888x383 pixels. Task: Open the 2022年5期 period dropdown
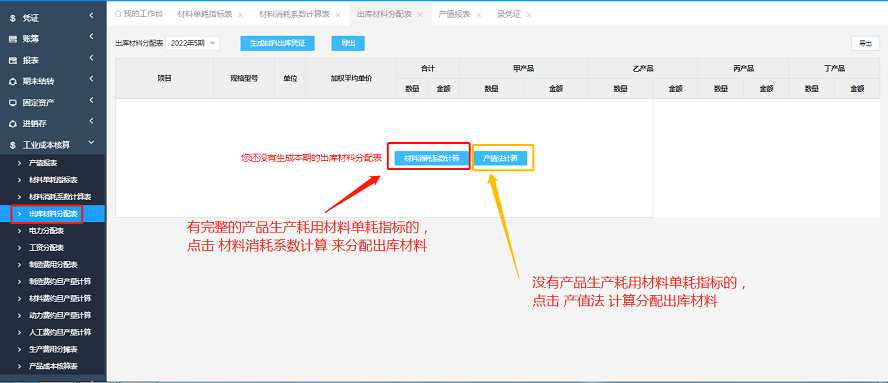coord(192,43)
